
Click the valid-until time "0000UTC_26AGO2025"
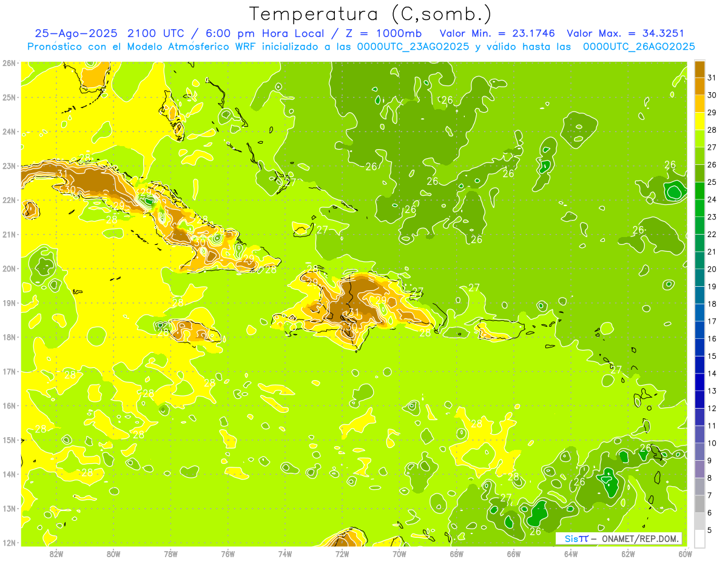coord(639,47)
